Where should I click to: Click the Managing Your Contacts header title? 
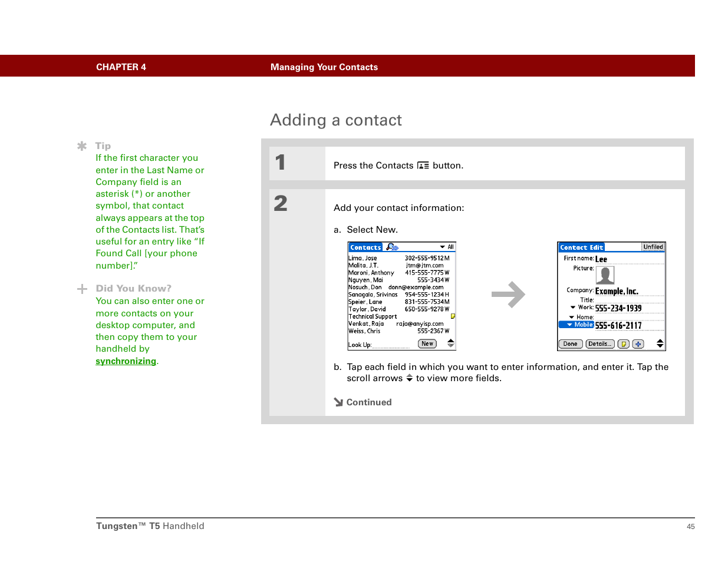tap(324, 67)
